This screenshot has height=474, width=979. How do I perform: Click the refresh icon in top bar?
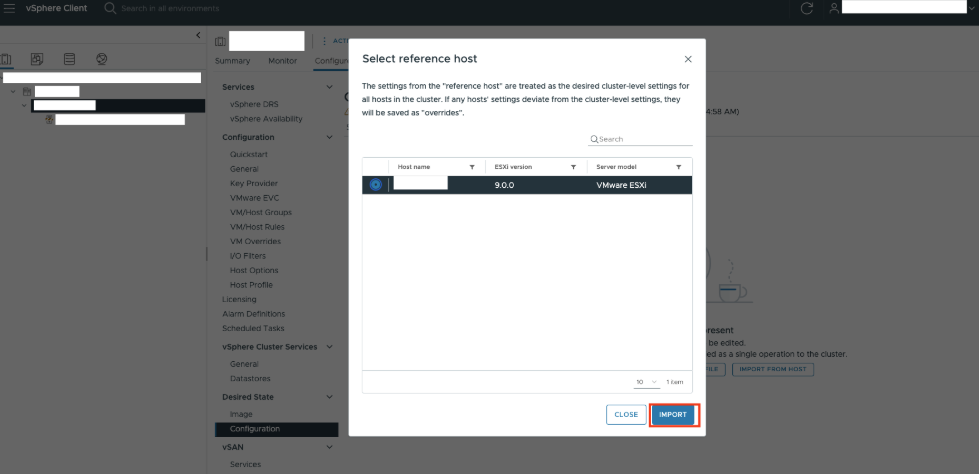point(807,9)
